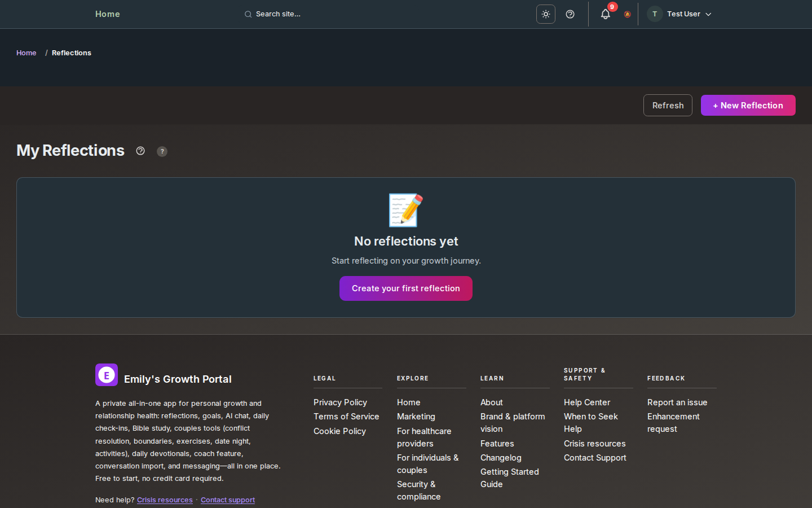Open the help circle icon in the top bar
The image size is (812, 508).
[570, 14]
